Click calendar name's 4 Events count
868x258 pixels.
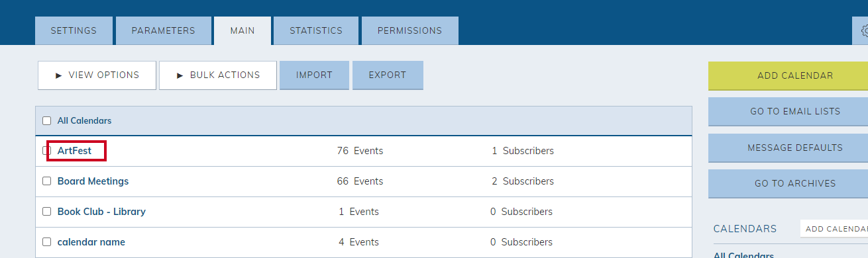pos(358,242)
